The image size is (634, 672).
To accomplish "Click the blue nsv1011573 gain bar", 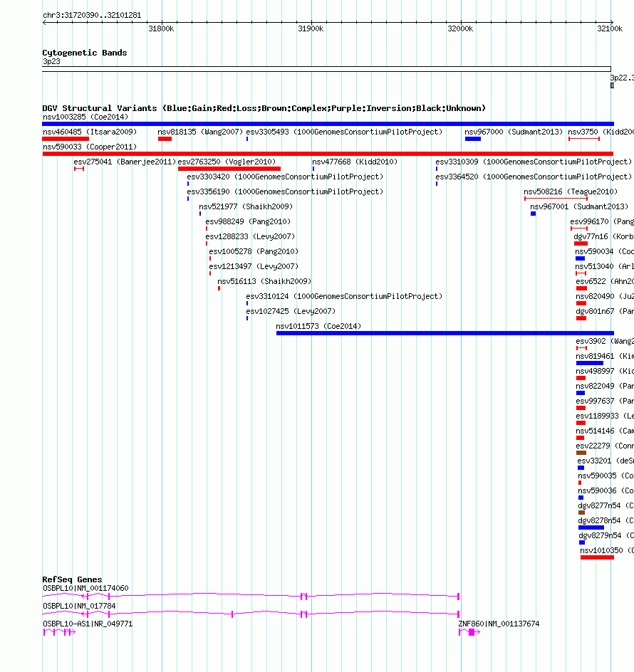I will click(x=445, y=333).
